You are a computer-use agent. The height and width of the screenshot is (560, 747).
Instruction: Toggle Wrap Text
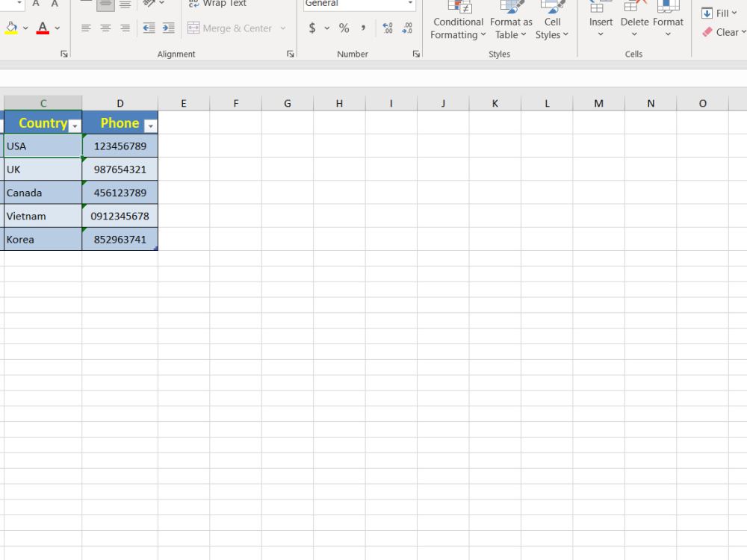click(x=217, y=4)
